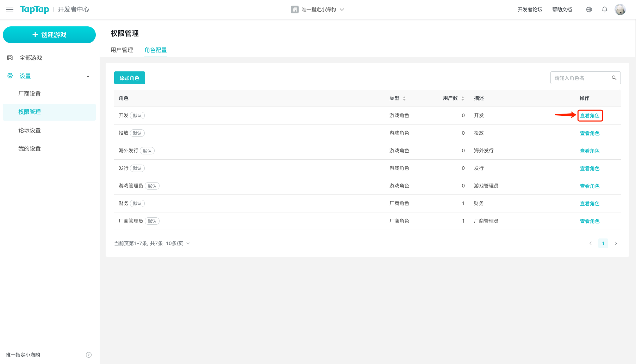Switch to the 用户管理 tab

[122, 50]
